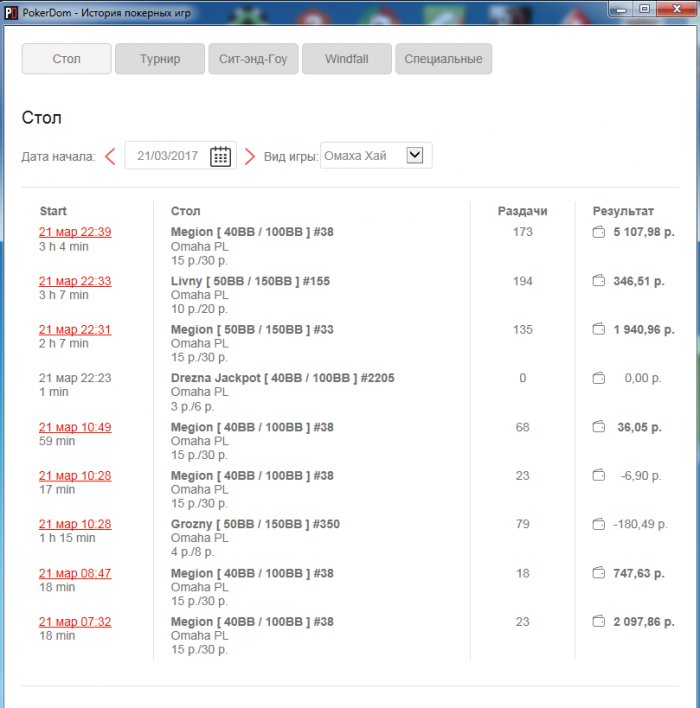Click the Результат column header
The image size is (700, 708).
coord(623,211)
